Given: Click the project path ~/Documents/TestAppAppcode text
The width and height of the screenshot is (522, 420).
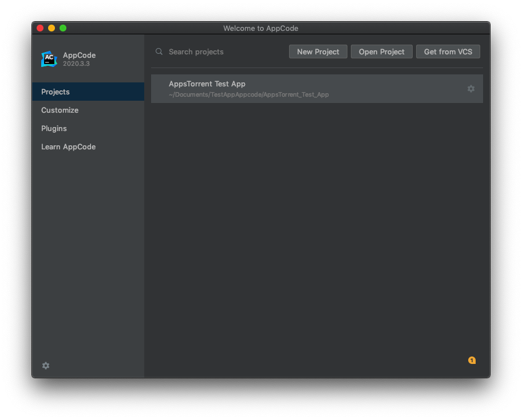Looking at the screenshot, I should (248, 94).
